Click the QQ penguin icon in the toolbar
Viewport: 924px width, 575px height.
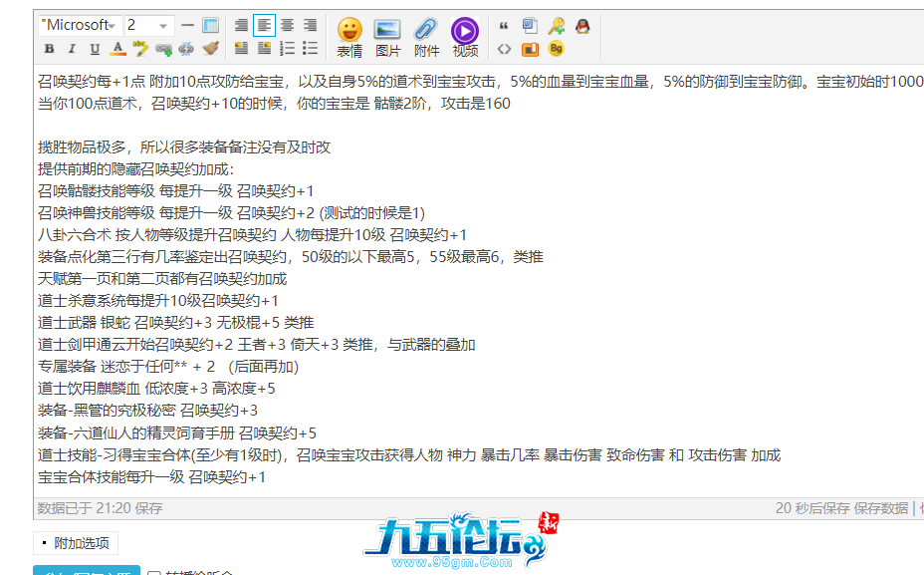[x=582, y=25]
